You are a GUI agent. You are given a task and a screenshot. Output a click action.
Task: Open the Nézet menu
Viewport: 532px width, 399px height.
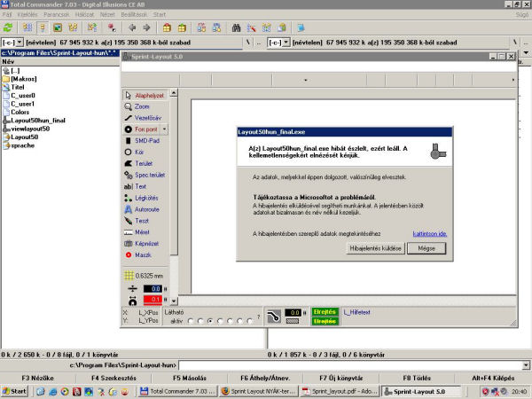pos(107,14)
